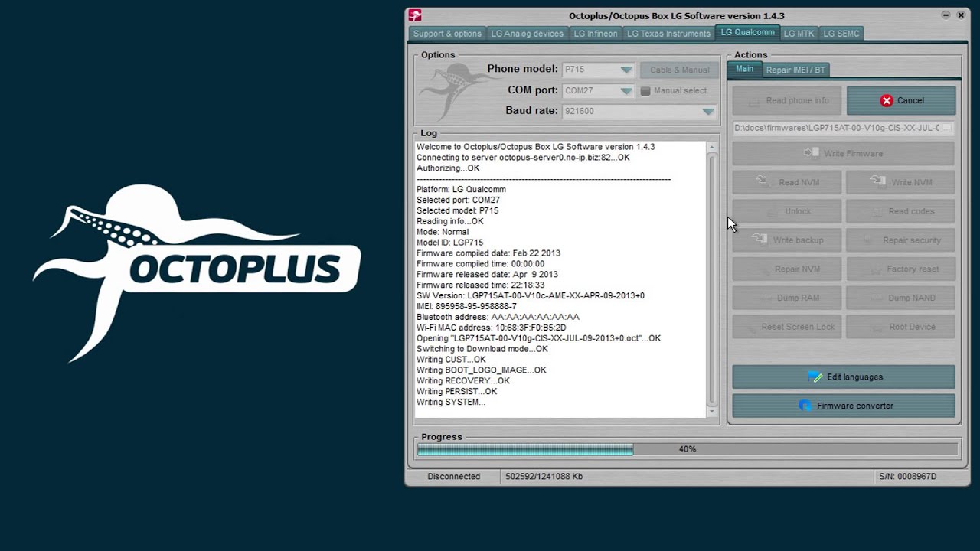Image resolution: width=980 pixels, height=551 pixels.
Task: Click the Factory reset button
Action: [x=901, y=269]
